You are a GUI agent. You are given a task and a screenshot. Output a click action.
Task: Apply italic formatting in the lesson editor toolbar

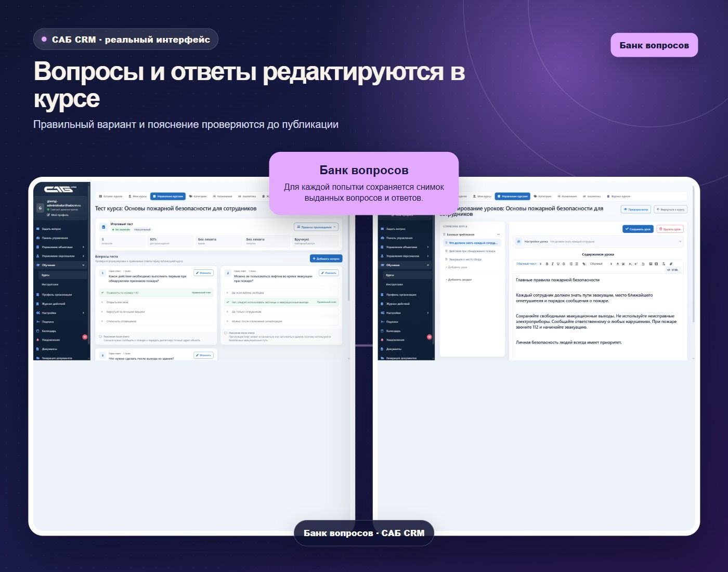[552, 264]
